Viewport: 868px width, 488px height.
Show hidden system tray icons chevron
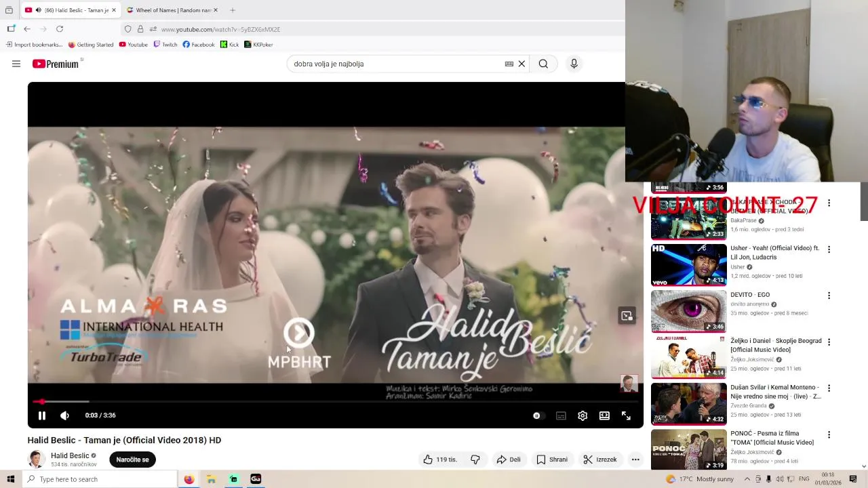747,479
